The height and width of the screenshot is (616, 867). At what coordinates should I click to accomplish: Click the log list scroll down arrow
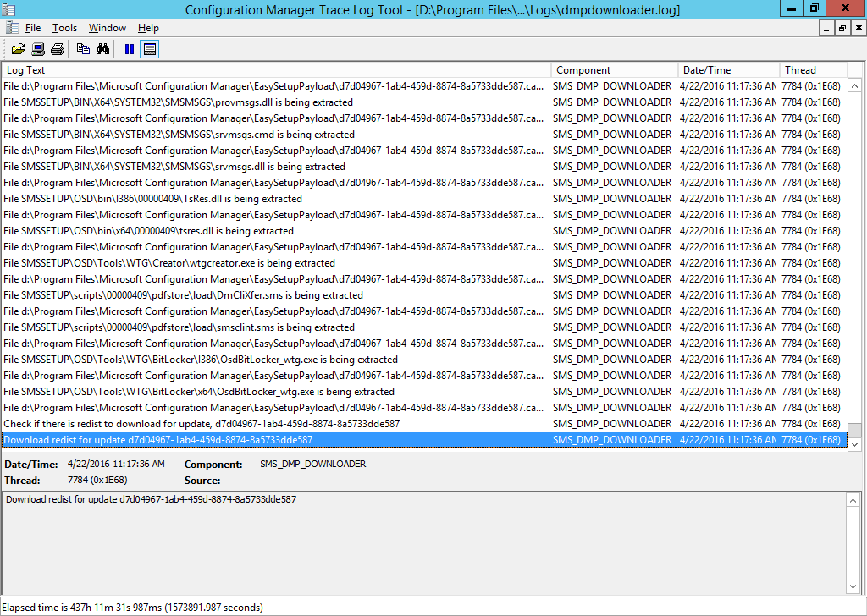point(854,443)
